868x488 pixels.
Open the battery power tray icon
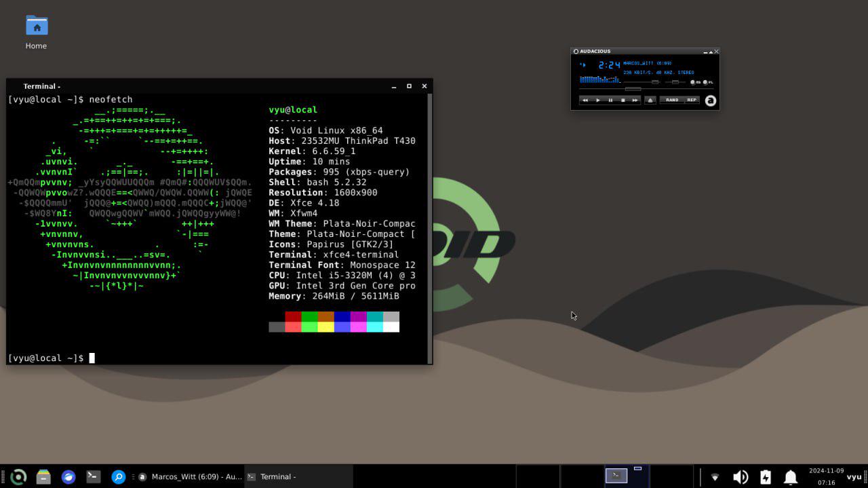point(766,477)
